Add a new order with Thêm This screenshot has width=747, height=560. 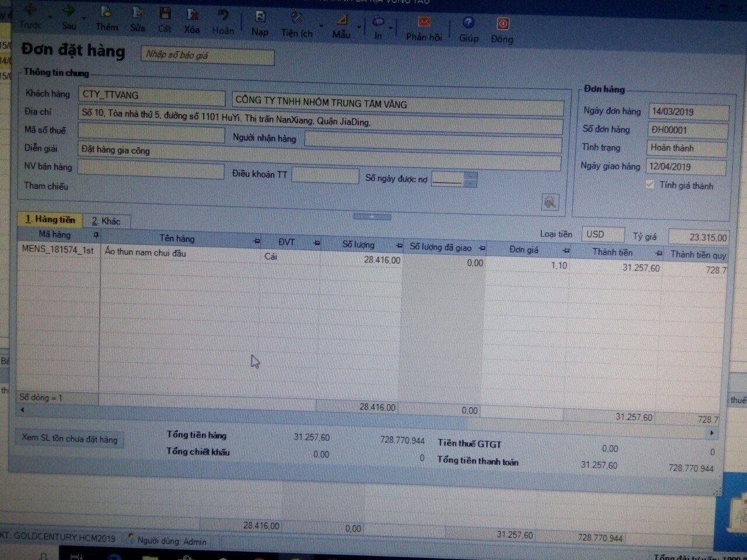(106, 19)
